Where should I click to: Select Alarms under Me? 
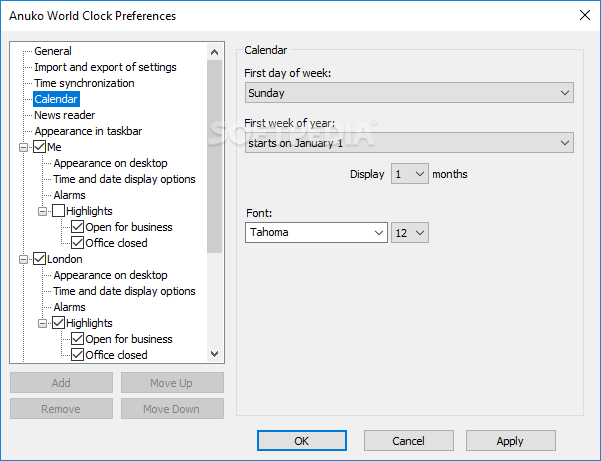point(69,195)
